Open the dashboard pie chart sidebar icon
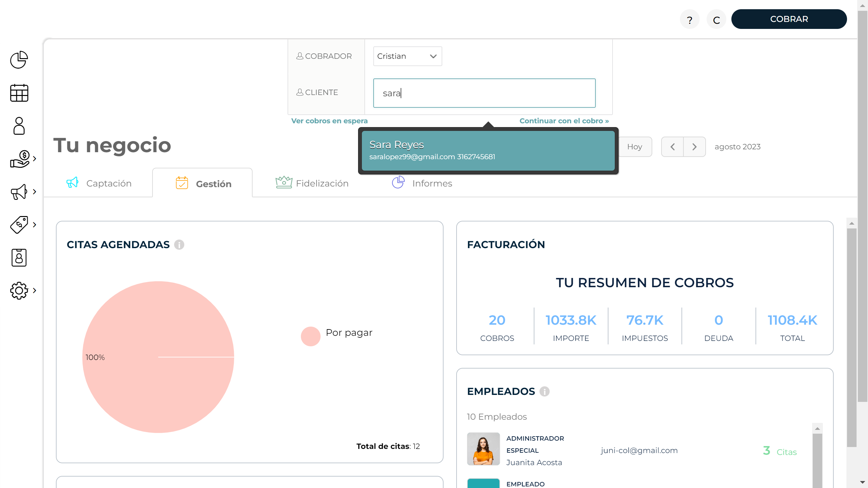The image size is (868, 488). tap(19, 60)
